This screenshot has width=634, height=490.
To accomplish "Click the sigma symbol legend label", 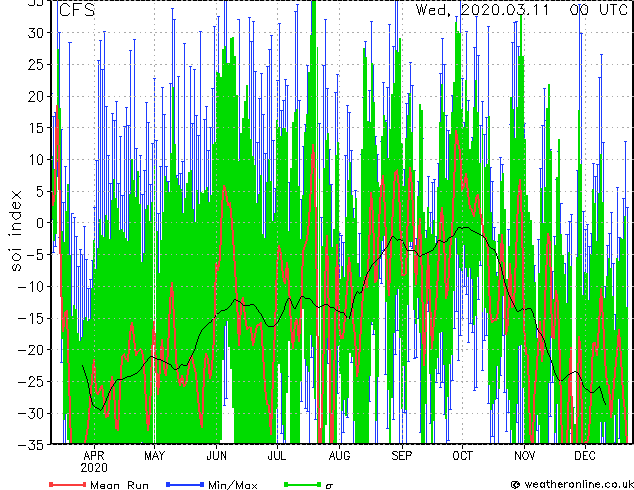I will (x=329, y=486).
